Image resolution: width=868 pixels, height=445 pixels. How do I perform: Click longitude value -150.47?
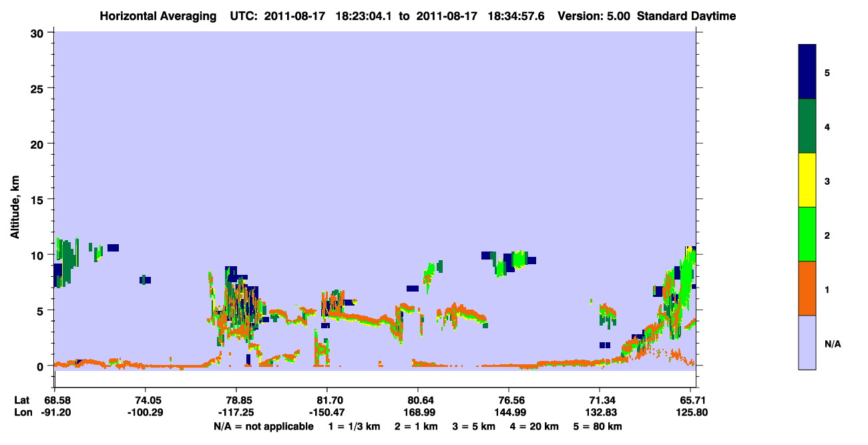pos(327,412)
